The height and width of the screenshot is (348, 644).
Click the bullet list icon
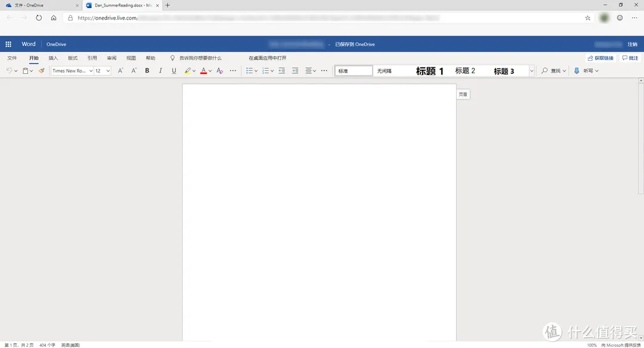pyautogui.click(x=249, y=71)
